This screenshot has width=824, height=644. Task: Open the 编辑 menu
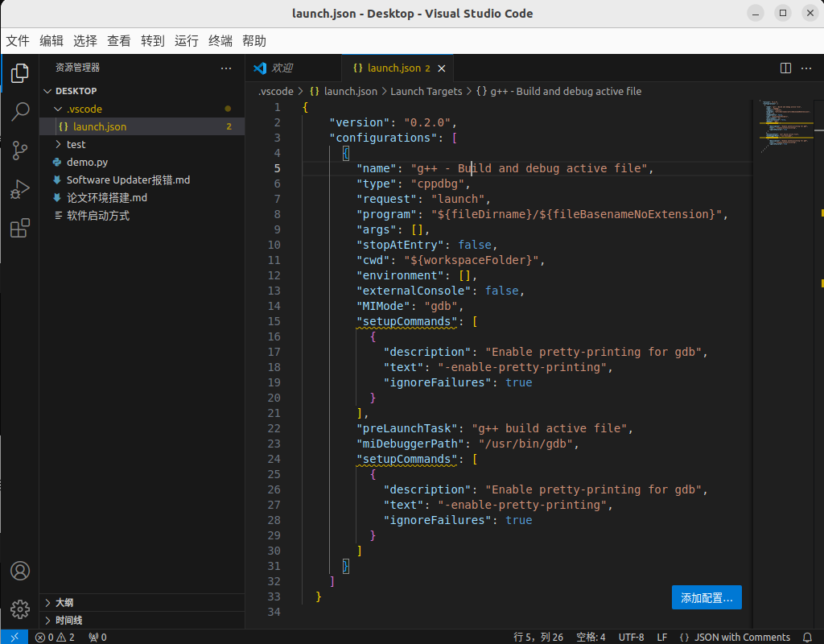[x=51, y=41]
